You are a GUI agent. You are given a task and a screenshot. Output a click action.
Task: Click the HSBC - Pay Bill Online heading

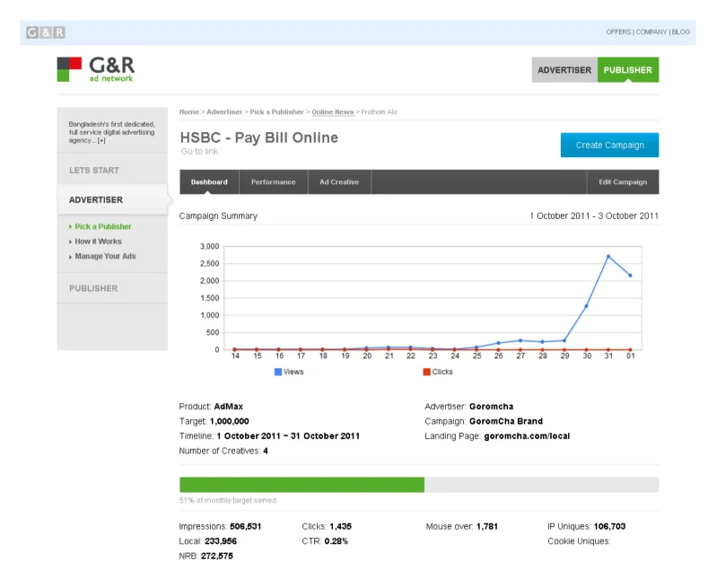point(258,137)
